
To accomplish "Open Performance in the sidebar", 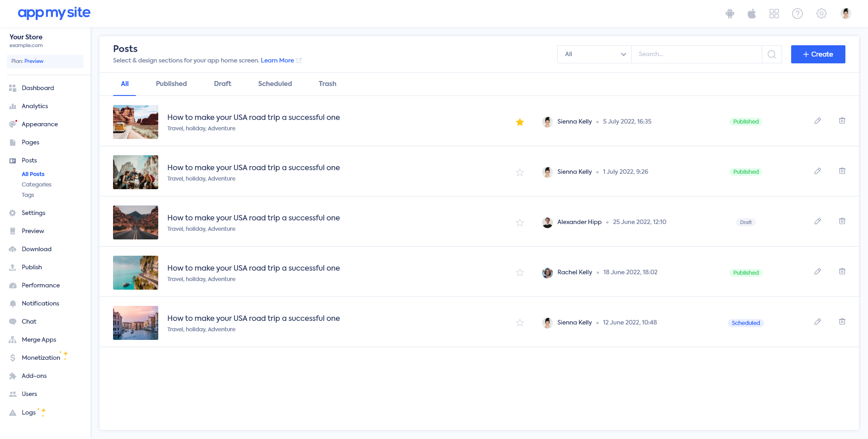I will [40, 285].
